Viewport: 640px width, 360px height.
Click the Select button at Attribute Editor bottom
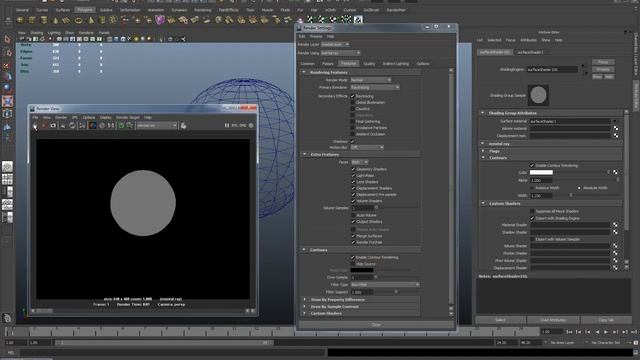tap(500, 320)
